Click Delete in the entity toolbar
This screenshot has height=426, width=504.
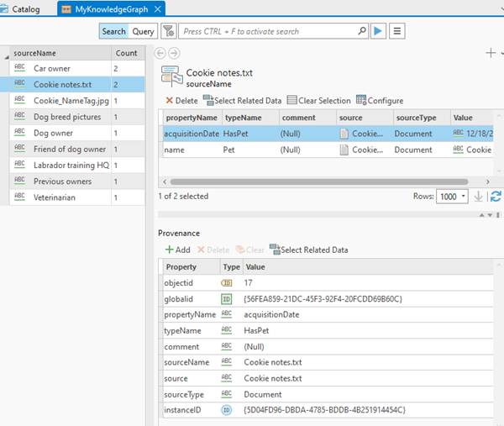(181, 101)
